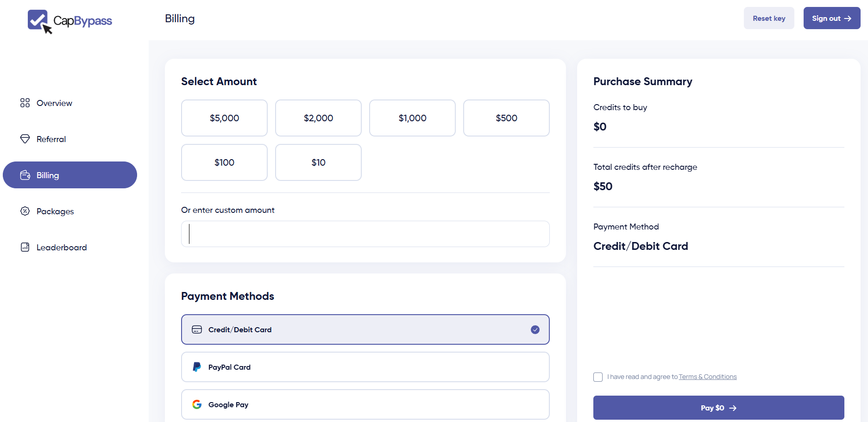The width and height of the screenshot is (868, 422).
Task: Click the Credits to buy label
Action: click(620, 107)
